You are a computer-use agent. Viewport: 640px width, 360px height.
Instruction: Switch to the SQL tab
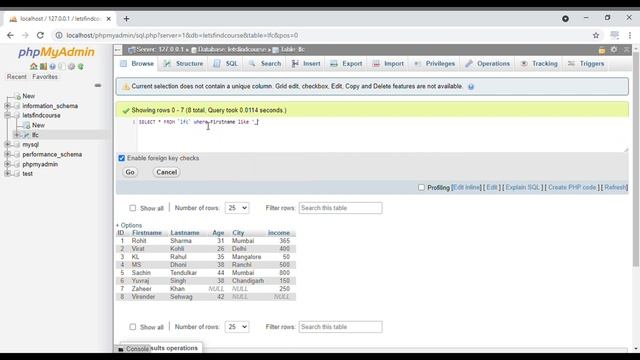tap(226, 64)
